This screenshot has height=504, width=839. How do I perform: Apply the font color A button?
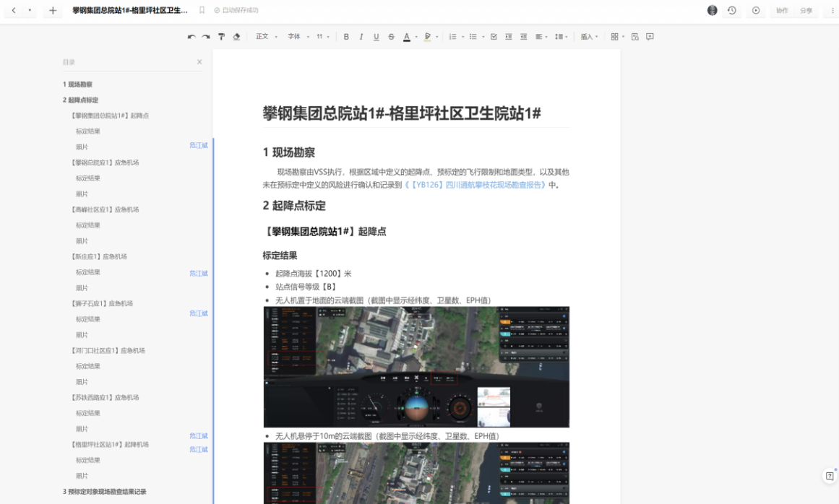click(x=407, y=37)
